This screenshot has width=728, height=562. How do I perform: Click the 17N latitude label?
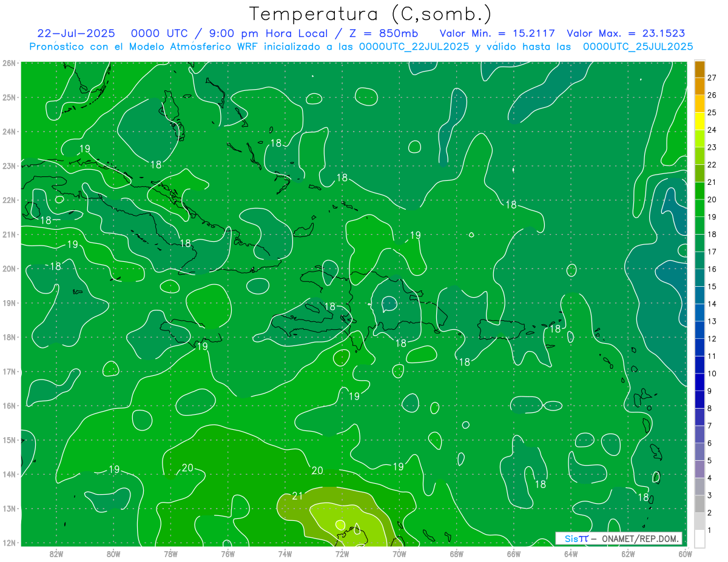click(8, 371)
